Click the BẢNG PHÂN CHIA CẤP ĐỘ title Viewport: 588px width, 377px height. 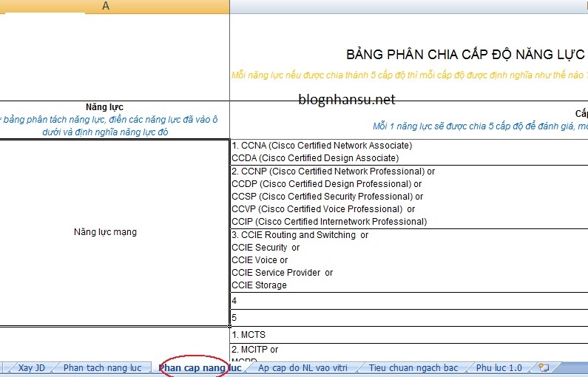tap(466, 55)
